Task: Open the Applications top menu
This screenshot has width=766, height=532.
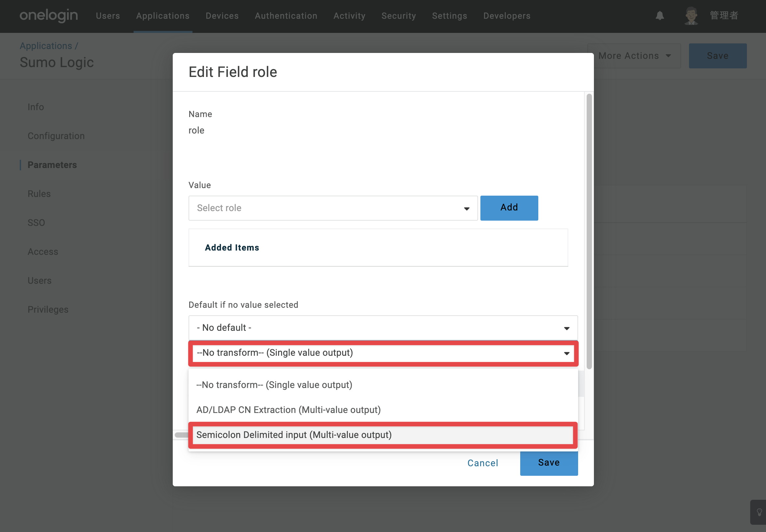Action: coord(163,16)
